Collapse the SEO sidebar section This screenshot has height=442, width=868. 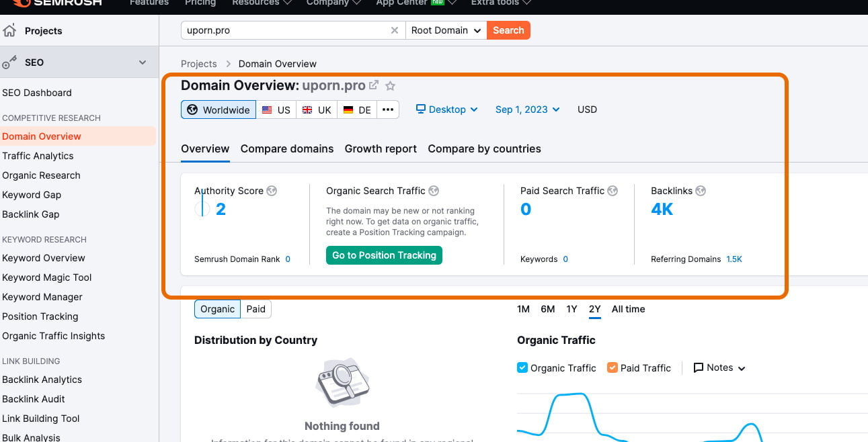tap(143, 62)
